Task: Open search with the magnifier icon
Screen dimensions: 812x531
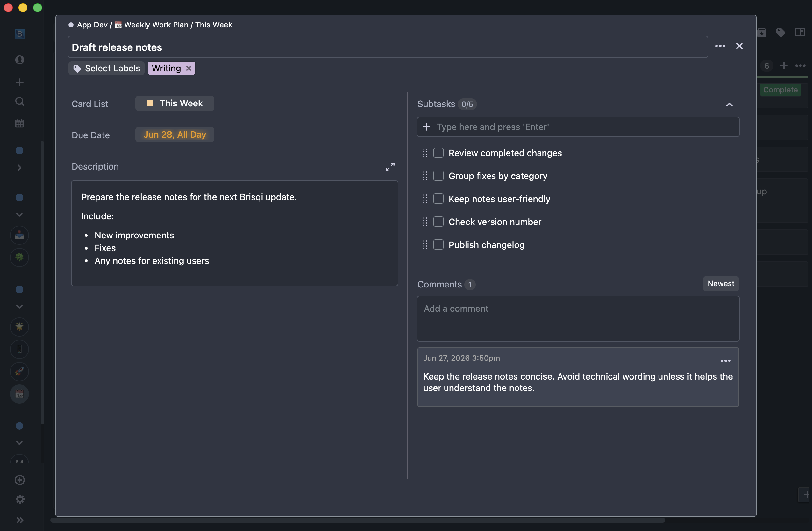Action: pyautogui.click(x=19, y=101)
